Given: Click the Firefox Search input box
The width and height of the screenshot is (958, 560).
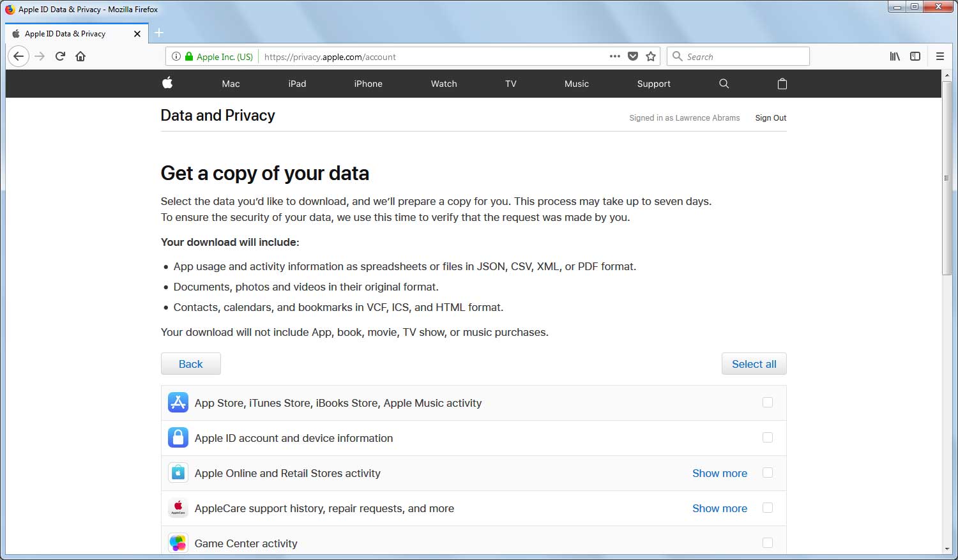Looking at the screenshot, I should (x=738, y=56).
